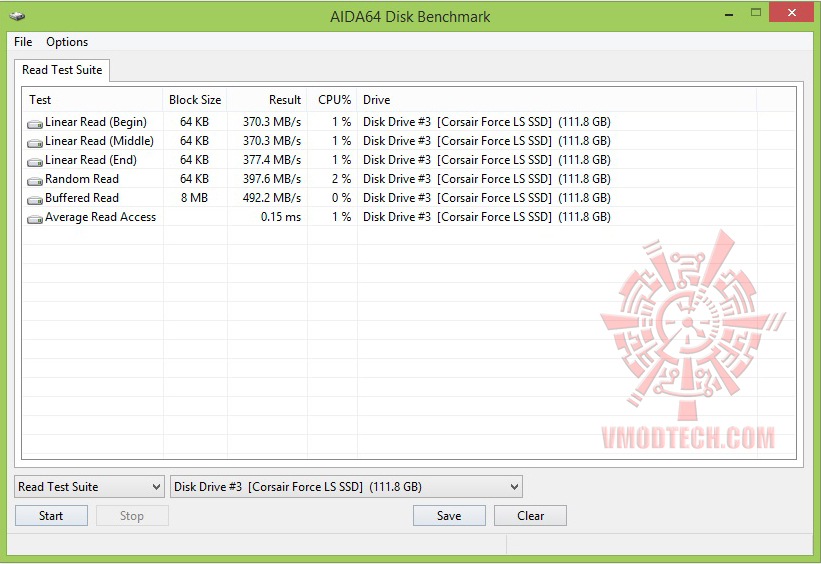Screen dimensions: 821x564
Task: Start the disk benchmark
Action: pos(51,516)
